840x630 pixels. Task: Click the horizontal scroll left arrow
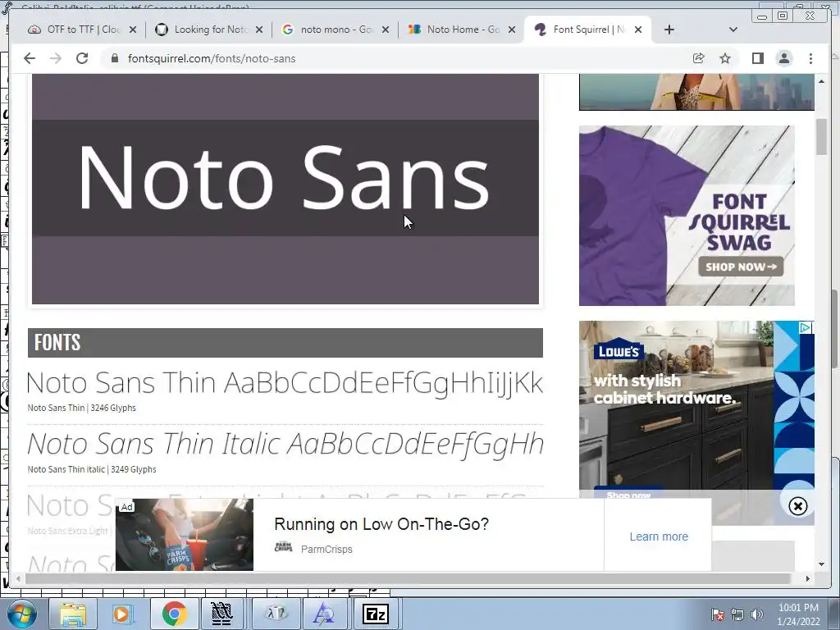[x=18, y=578]
